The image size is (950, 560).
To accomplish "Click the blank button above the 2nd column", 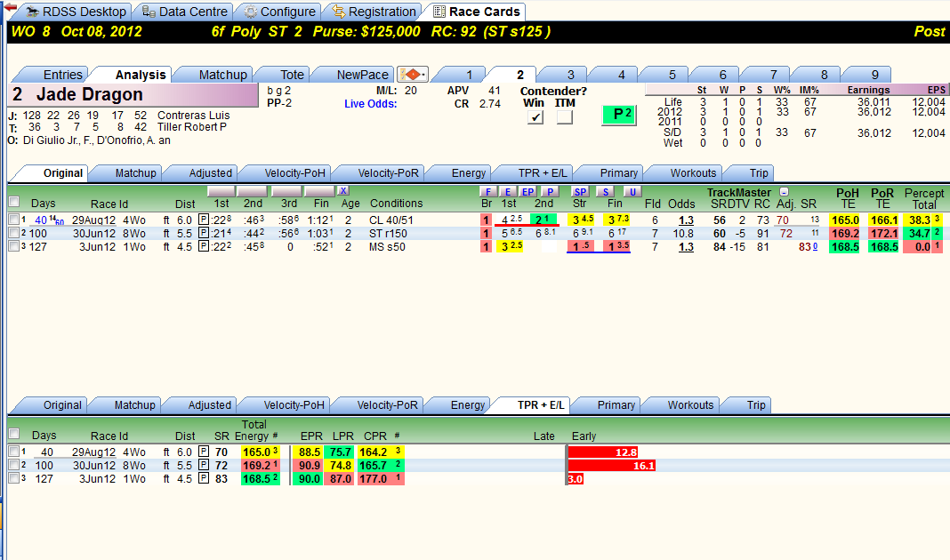I will coord(253,191).
